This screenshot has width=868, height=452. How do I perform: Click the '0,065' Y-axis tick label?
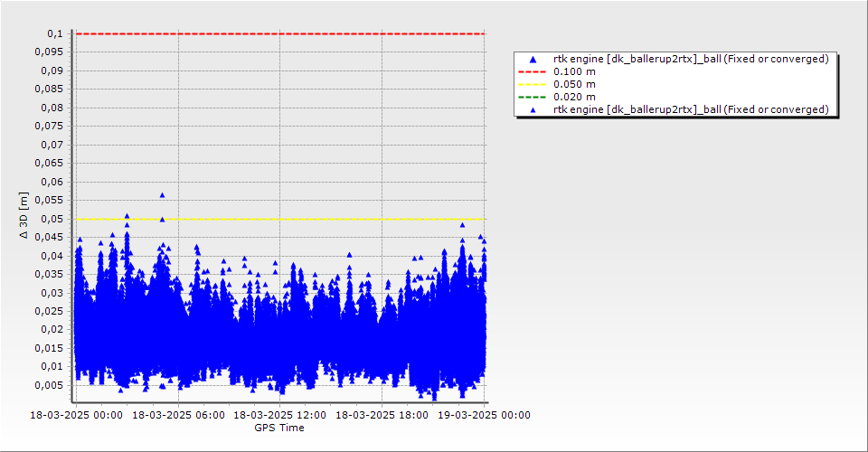[49, 164]
